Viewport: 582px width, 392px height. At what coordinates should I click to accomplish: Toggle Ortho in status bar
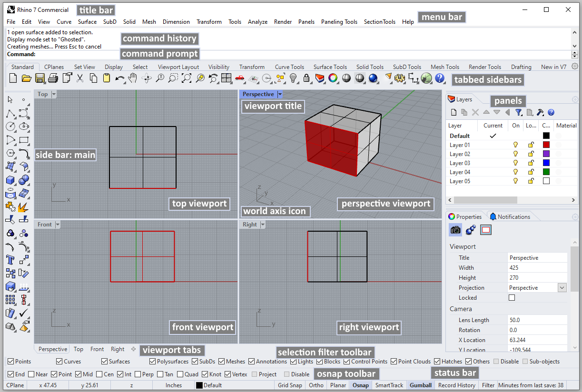(x=316, y=385)
